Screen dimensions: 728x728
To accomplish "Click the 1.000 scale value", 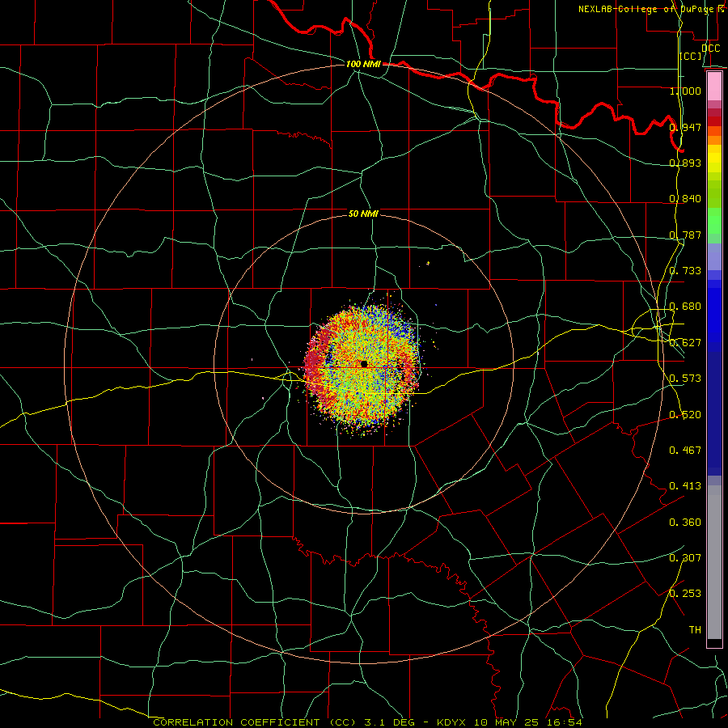I will pyautogui.click(x=685, y=91).
